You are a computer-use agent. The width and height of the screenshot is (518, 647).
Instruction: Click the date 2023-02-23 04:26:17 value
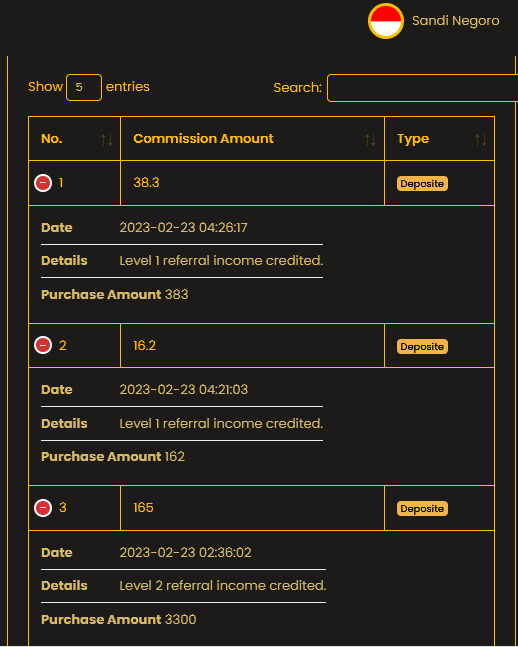coord(183,228)
